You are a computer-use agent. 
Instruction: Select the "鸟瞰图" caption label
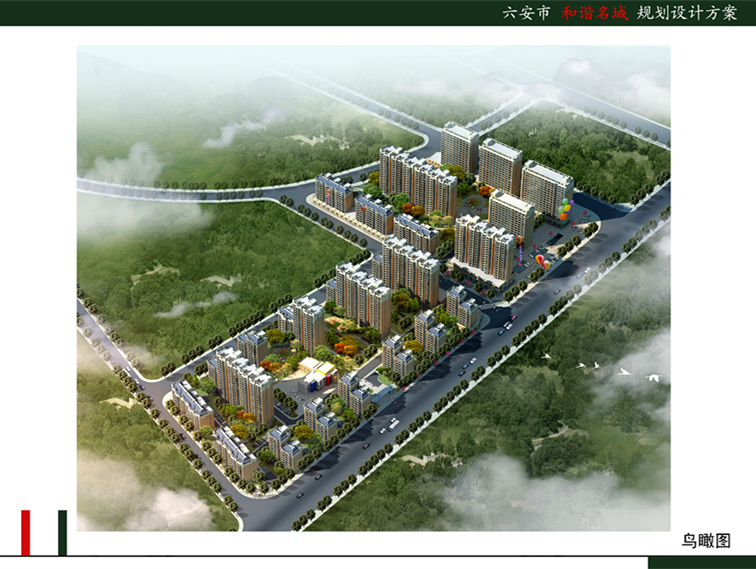click(x=705, y=540)
